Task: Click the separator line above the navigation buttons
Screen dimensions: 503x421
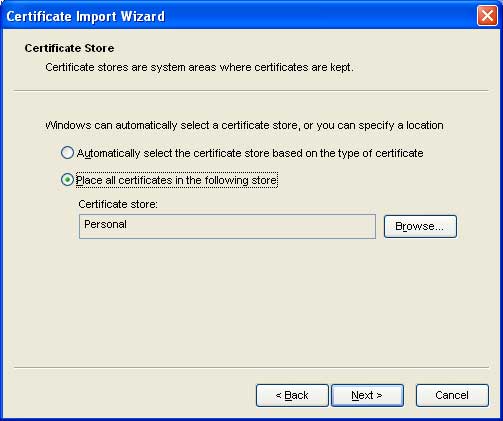Action: pos(251,368)
